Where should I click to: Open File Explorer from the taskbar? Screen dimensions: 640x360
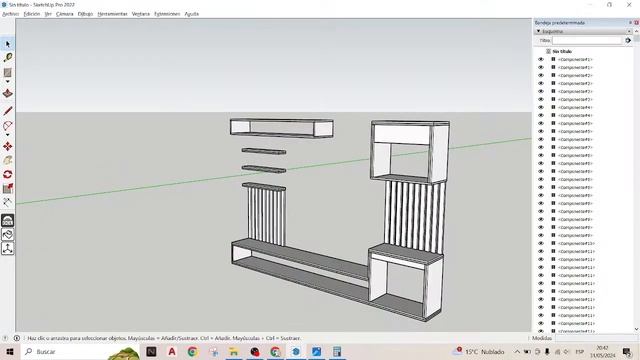[x=233, y=351]
